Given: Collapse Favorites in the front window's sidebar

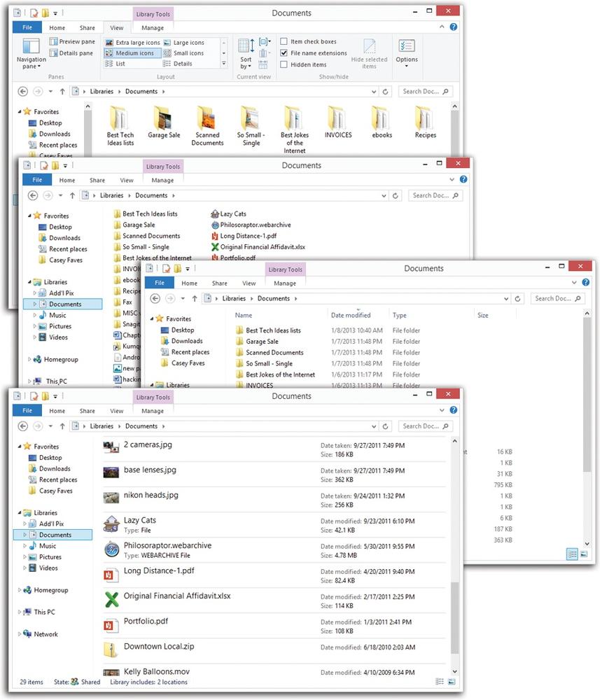Looking at the screenshot, I should [x=19, y=447].
